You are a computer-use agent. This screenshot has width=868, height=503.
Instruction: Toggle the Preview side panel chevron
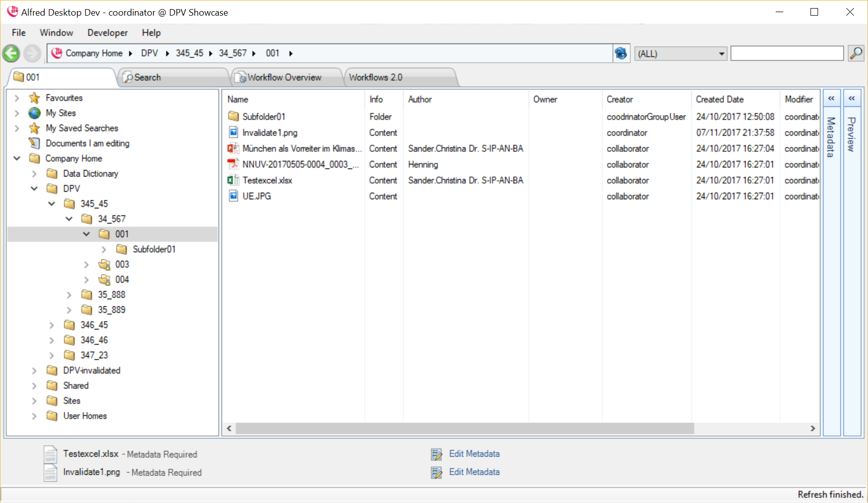(851, 98)
